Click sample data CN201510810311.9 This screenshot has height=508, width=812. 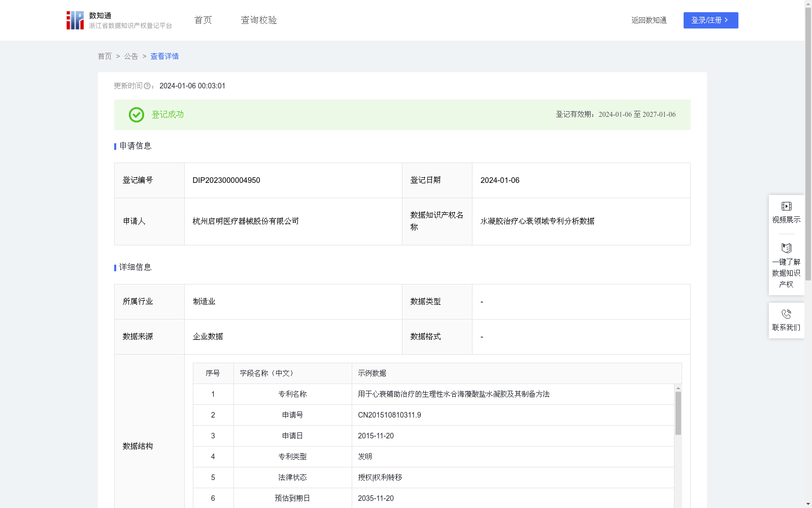pos(389,415)
